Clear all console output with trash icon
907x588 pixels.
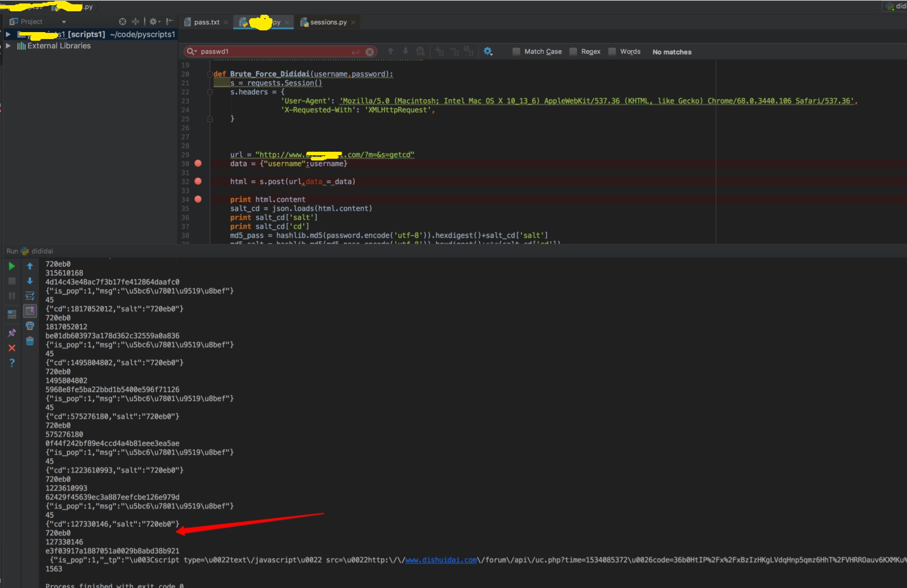point(30,341)
